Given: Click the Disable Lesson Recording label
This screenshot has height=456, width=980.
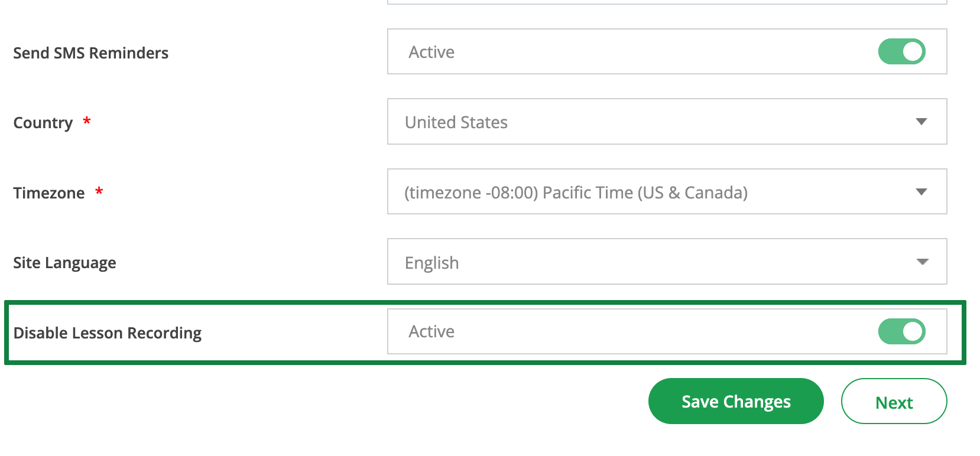Looking at the screenshot, I should pyautogui.click(x=107, y=333).
